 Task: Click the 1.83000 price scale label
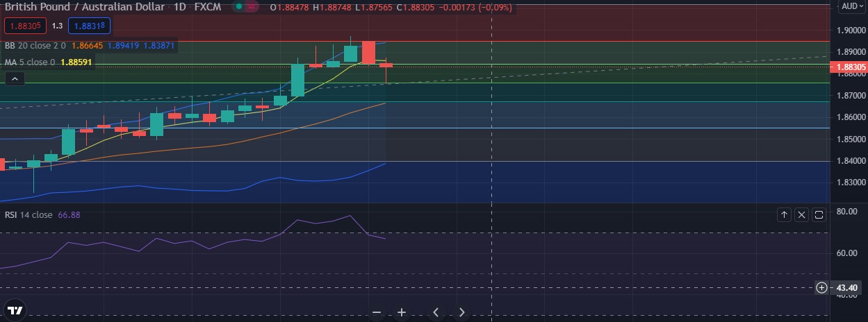point(851,183)
